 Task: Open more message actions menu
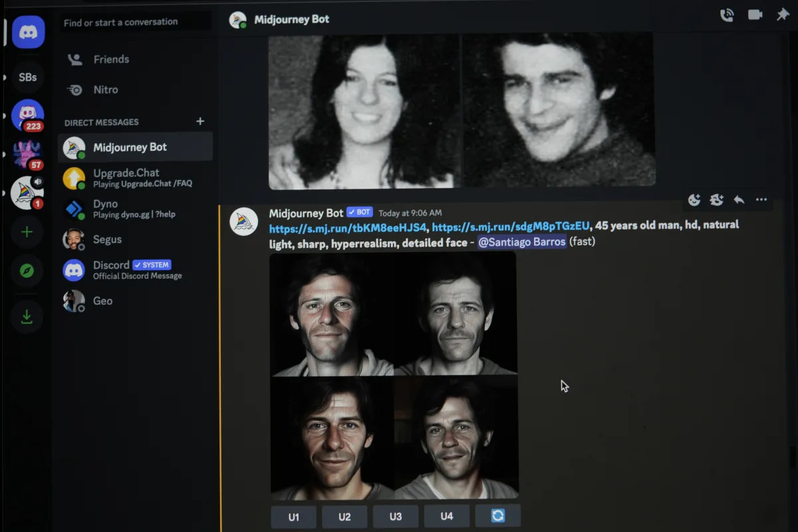tap(761, 199)
